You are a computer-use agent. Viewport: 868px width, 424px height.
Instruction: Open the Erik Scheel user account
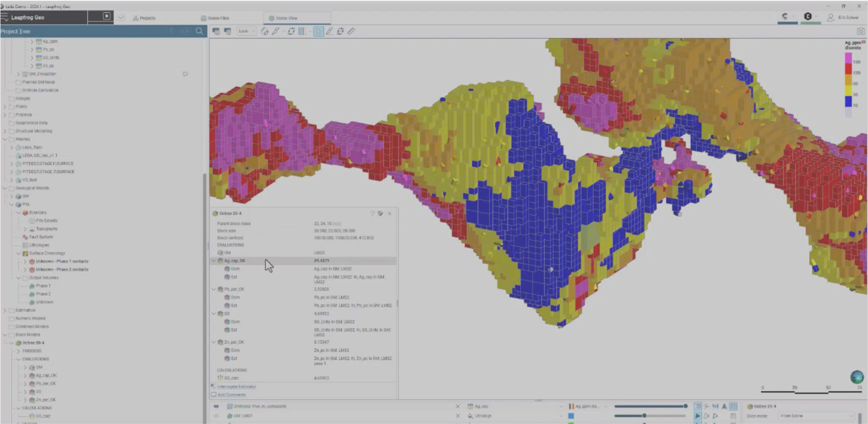click(843, 17)
